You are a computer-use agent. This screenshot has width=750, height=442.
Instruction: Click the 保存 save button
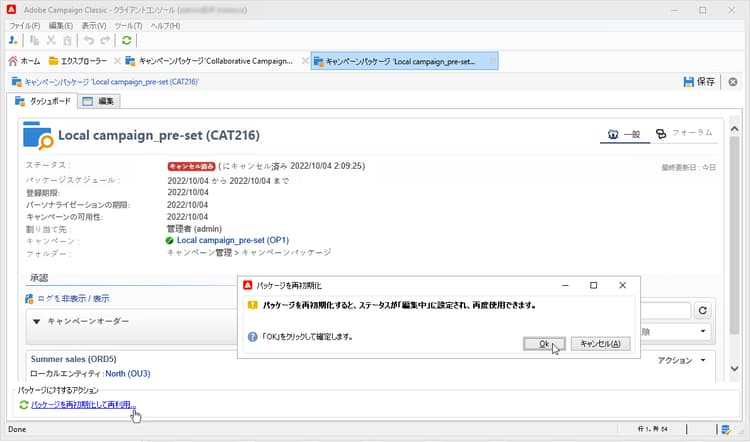tap(699, 82)
